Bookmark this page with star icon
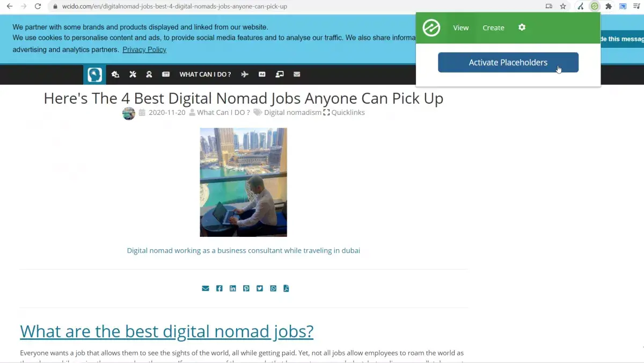Screen dimensions: 644x363 [563, 6]
